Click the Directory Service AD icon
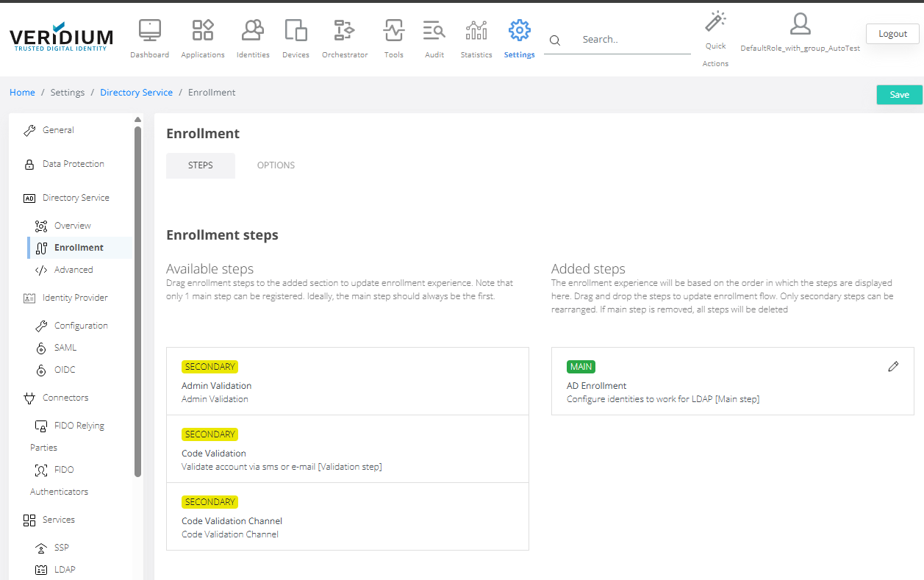Image resolution: width=924 pixels, height=580 pixels. click(x=29, y=198)
